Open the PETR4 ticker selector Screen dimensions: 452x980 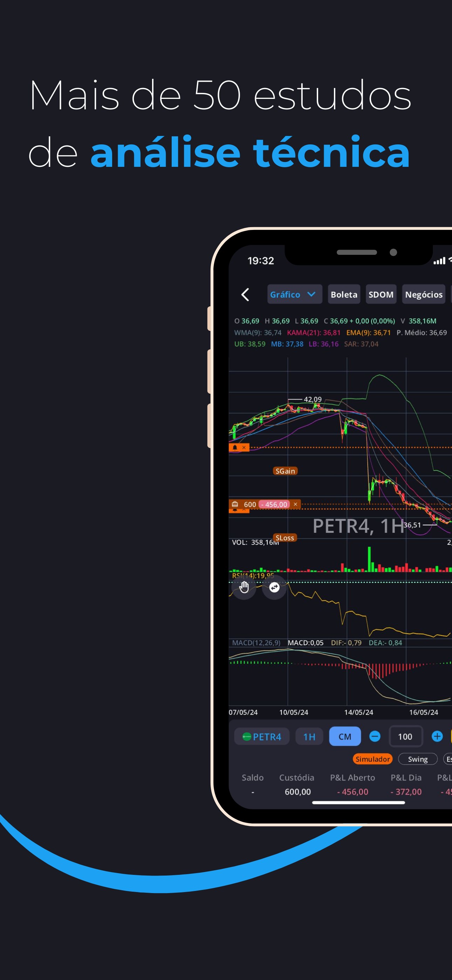pyautogui.click(x=262, y=736)
